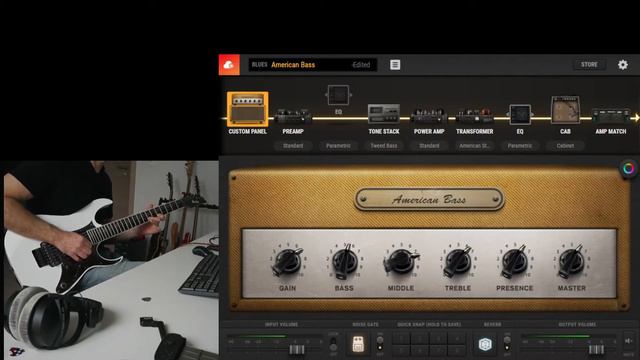
Task: Open the Power Amp Standard type dropdown
Action: [x=429, y=146]
